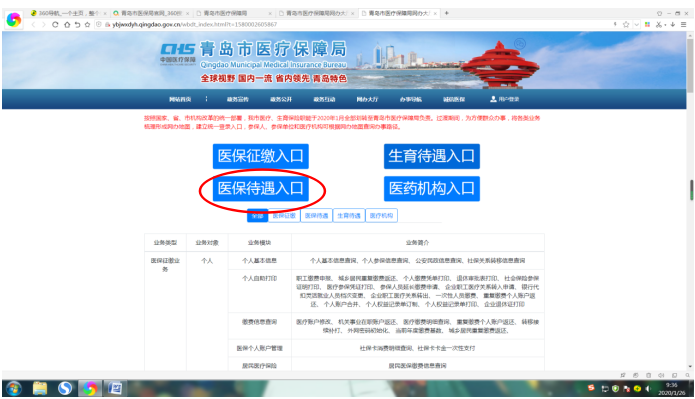Click the user login person icon

pos(493,99)
